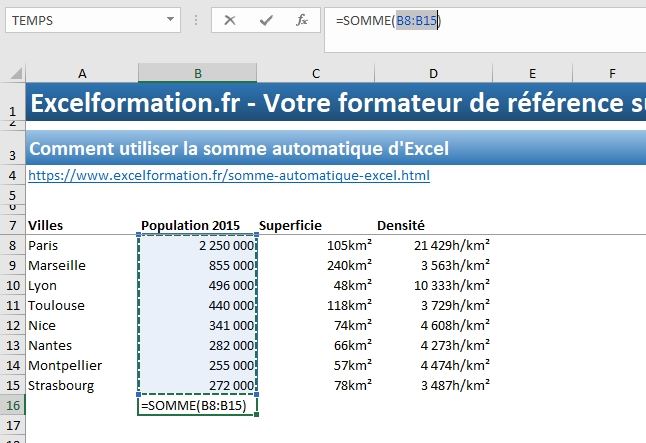The width and height of the screenshot is (646, 443).
Task: Click the =SOMME(B8:B15) cell in row 16
Action: coord(197,405)
